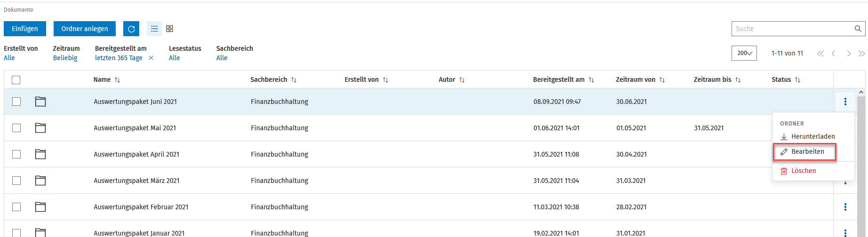Click the refresh icon button

click(x=131, y=29)
